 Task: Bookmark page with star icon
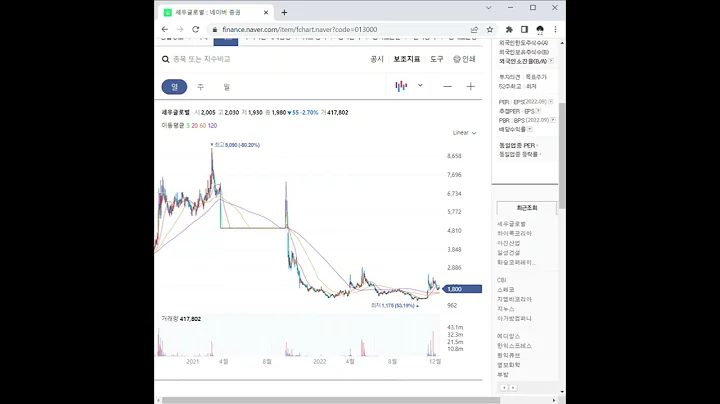pos(490,29)
